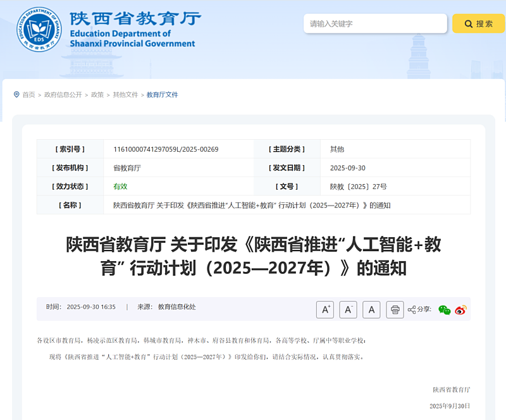Select 教育厅文件 breadcrumb item
506x420 pixels.
click(163, 95)
